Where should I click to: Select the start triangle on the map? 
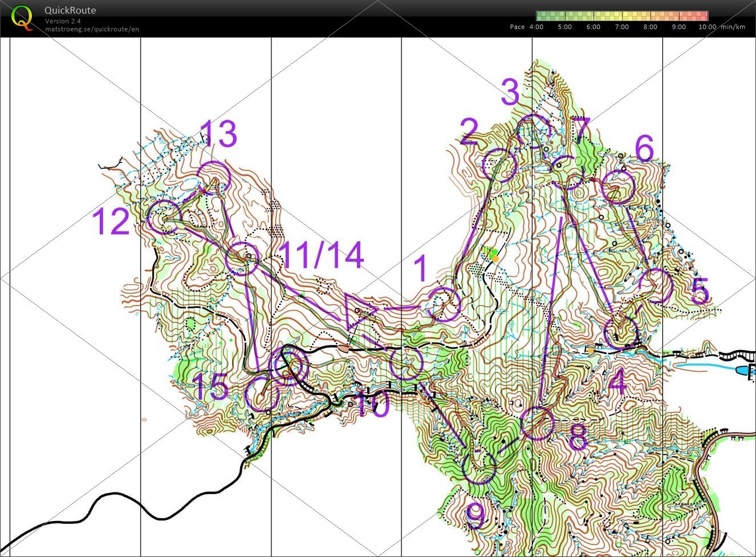tap(359, 311)
